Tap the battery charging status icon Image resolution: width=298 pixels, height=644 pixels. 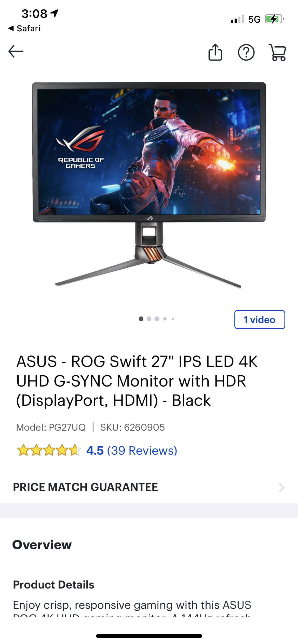(275, 19)
